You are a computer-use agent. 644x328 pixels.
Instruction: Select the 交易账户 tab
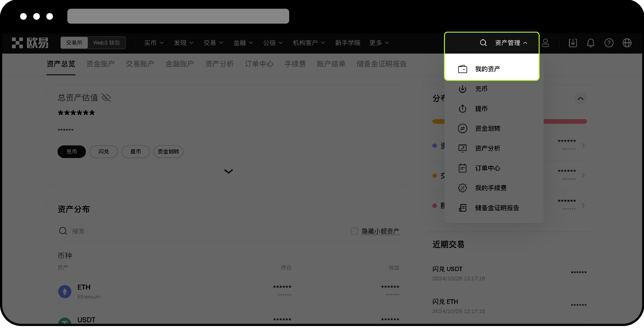[x=140, y=64]
